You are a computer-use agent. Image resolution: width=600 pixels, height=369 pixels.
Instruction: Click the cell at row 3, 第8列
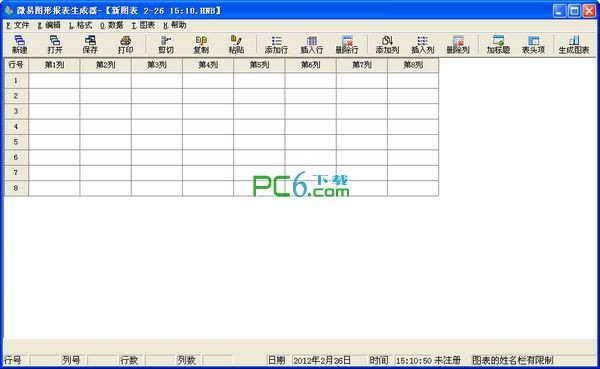tap(413, 111)
